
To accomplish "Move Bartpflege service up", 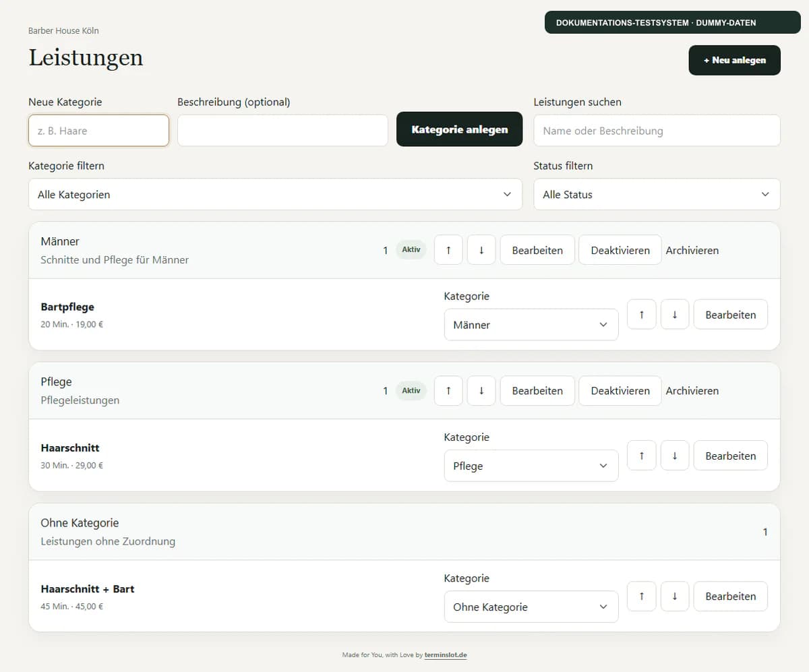I will point(642,315).
